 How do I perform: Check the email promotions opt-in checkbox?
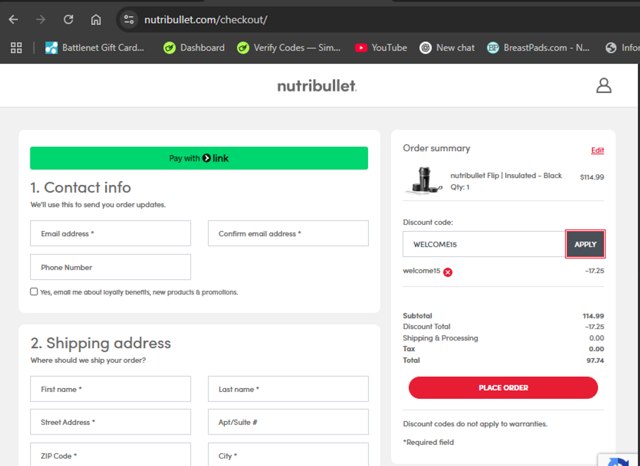34,291
